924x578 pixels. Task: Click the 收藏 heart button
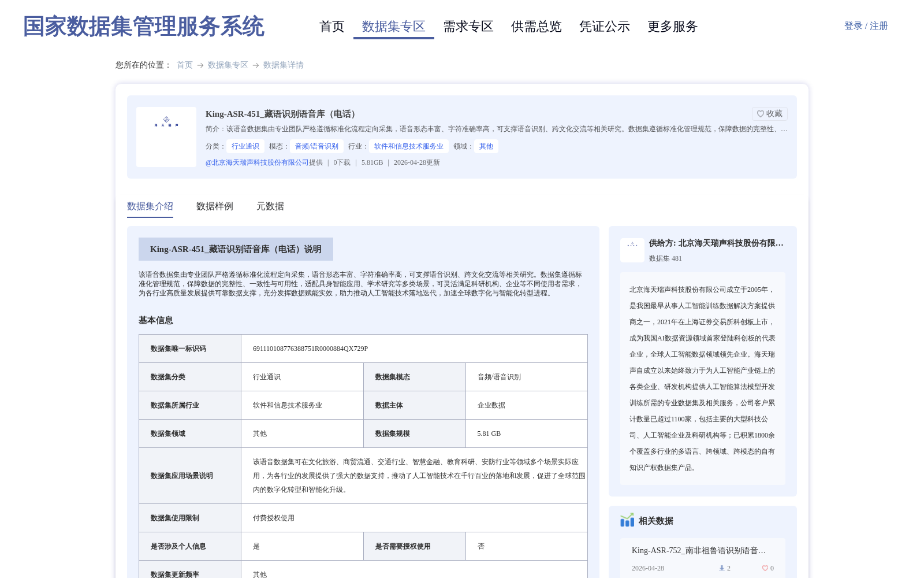pos(769,114)
